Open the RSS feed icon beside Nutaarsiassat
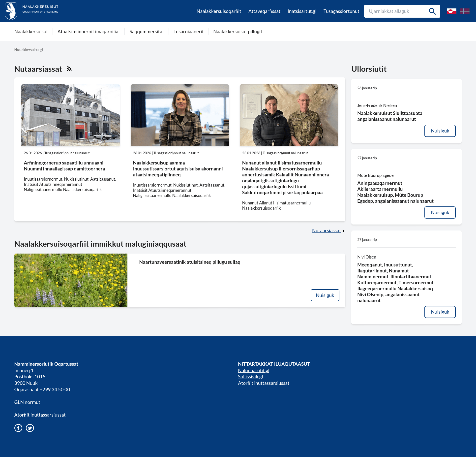This screenshot has height=457, width=476. [x=69, y=69]
